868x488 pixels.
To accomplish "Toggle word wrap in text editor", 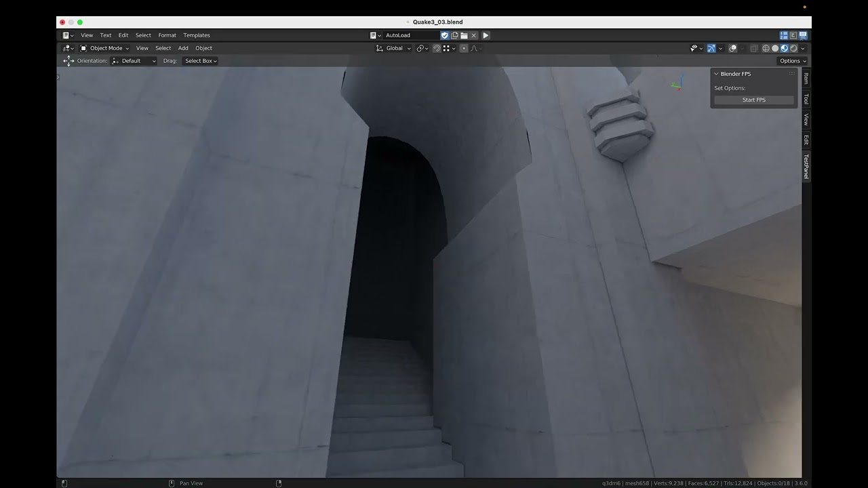I will pyautogui.click(x=793, y=35).
